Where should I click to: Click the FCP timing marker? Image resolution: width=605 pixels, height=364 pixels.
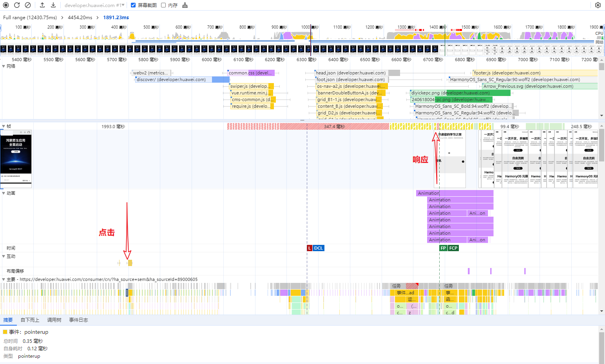coord(453,248)
